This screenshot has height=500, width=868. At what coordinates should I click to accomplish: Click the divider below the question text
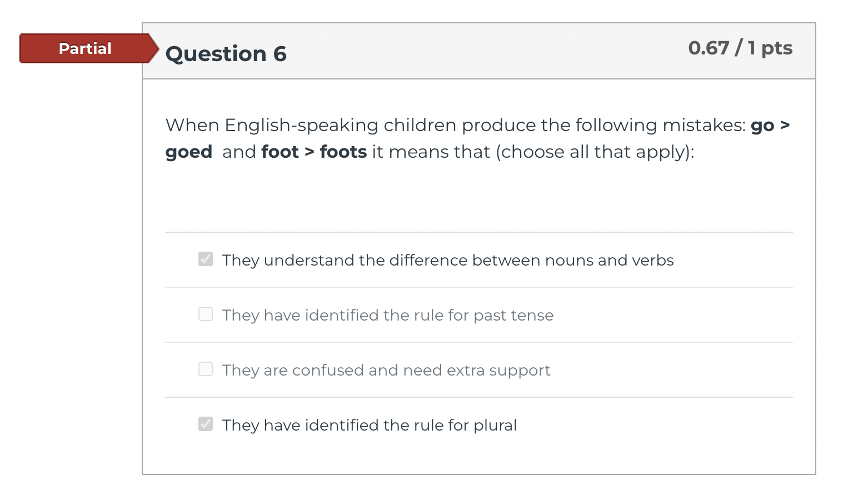[478, 232]
